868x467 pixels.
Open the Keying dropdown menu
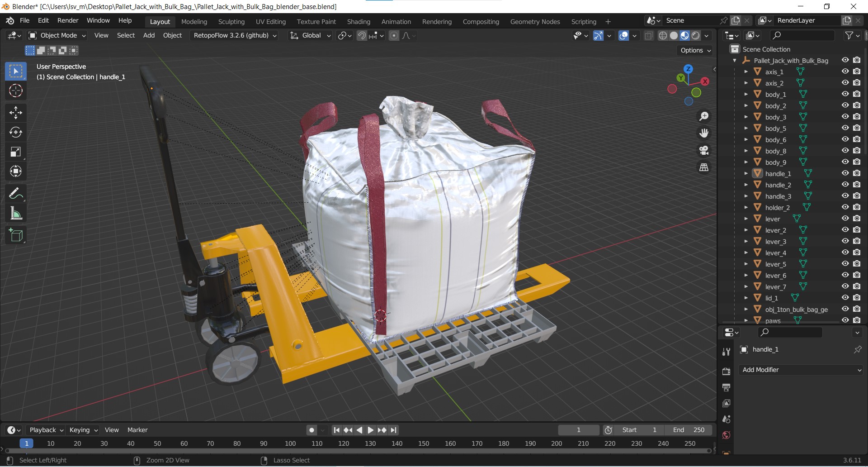(x=84, y=430)
